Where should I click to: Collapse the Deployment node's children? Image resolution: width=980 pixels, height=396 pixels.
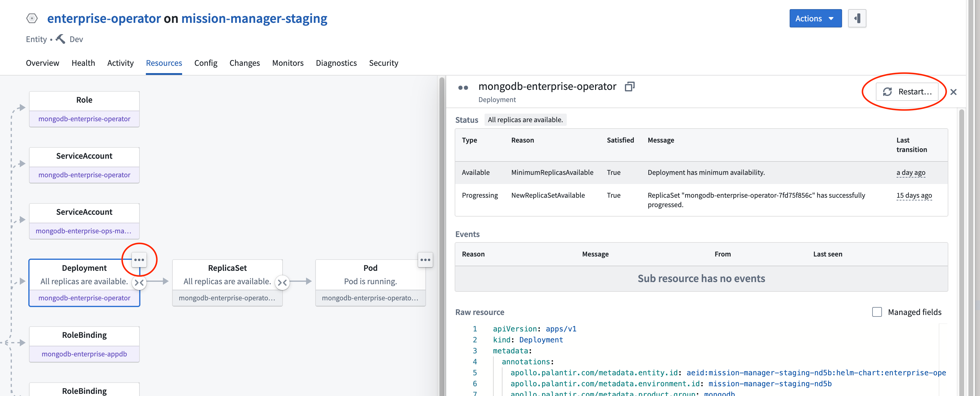[139, 283]
